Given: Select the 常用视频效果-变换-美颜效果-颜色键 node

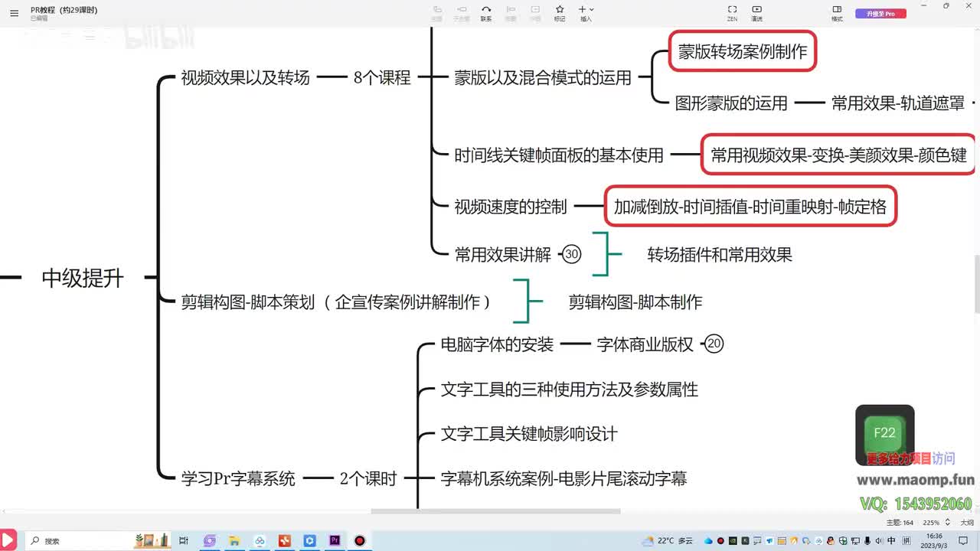Looking at the screenshot, I should pos(839,155).
